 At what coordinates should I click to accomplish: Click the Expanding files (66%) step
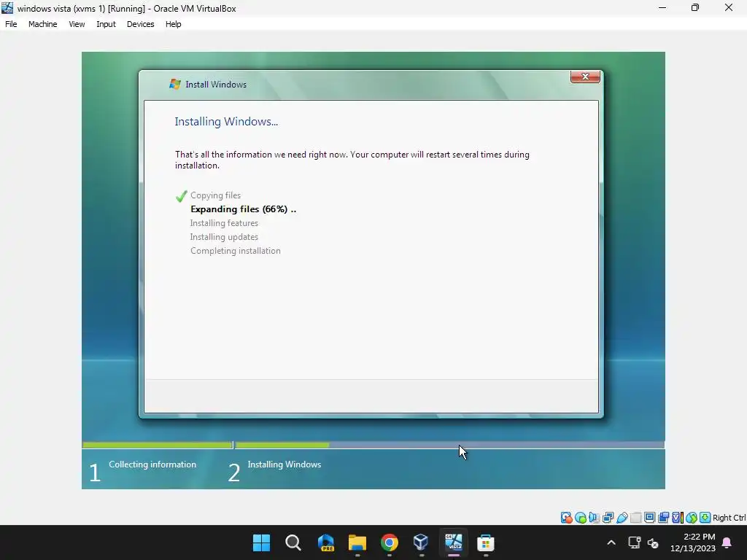tap(243, 209)
